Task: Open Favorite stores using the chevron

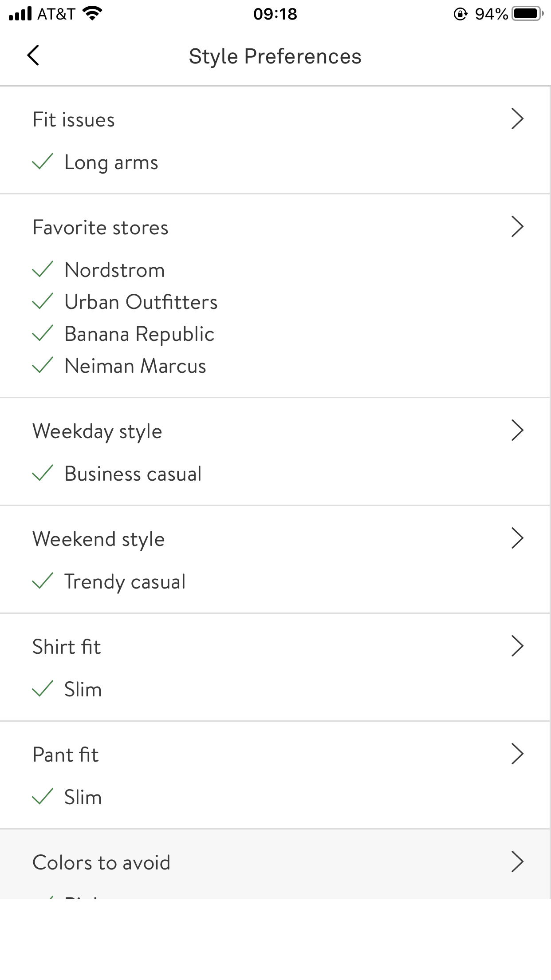Action: click(x=517, y=227)
